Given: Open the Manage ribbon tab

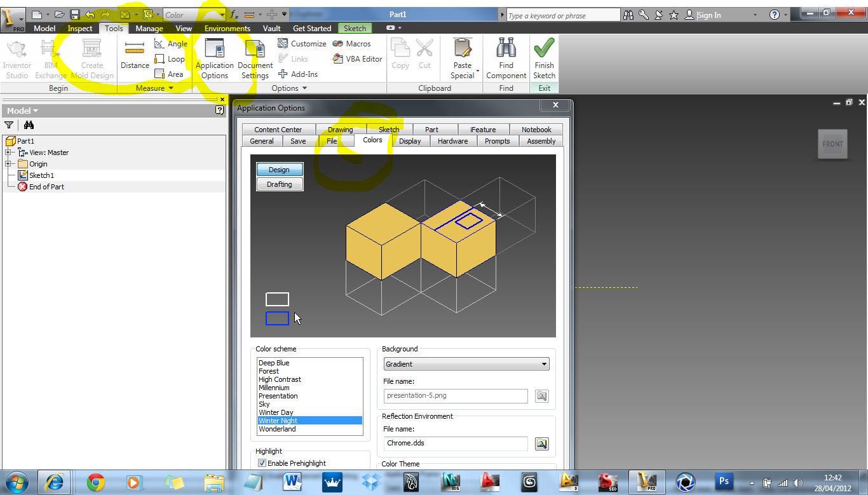Looking at the screenshot, I should (x=149, y=29).
